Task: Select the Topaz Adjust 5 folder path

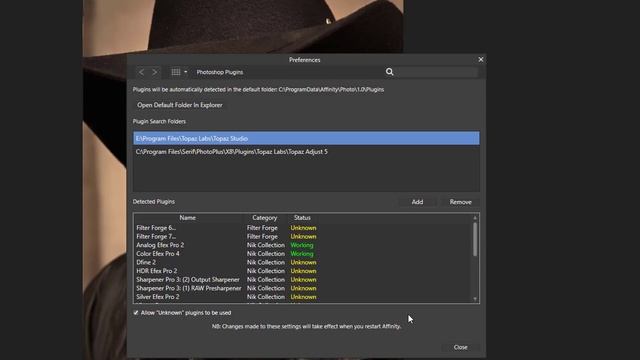Action: tap(306, 151)
